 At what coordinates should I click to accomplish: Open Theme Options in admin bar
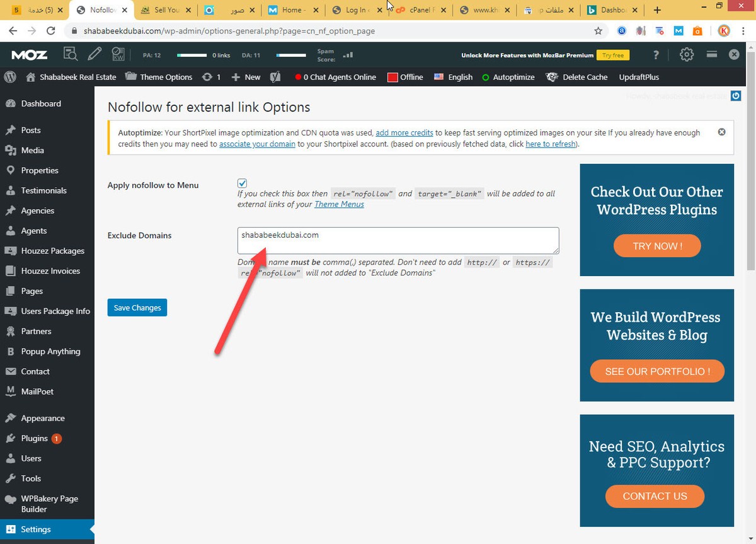pos(159,77)
